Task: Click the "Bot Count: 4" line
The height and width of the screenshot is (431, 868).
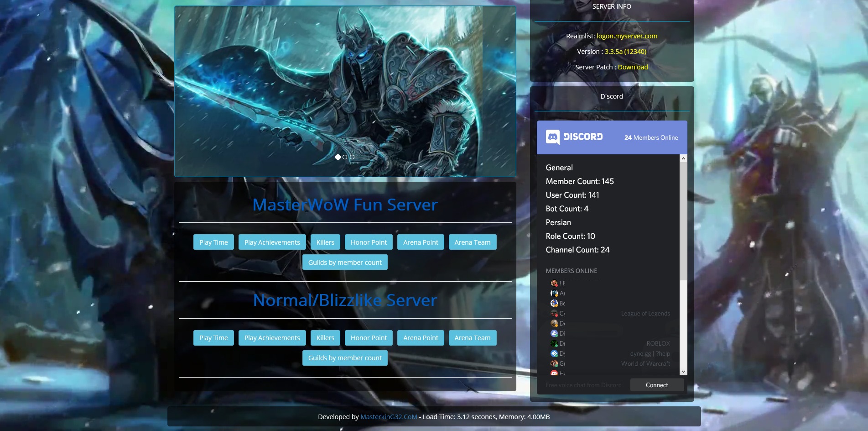Action: coord(567,209)
